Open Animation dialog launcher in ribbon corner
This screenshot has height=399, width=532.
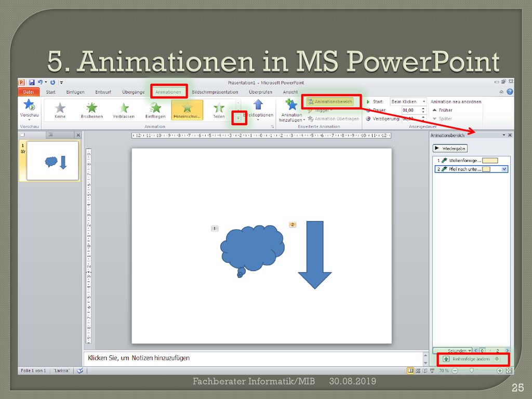pyautogui.click(x=272, y=127)
